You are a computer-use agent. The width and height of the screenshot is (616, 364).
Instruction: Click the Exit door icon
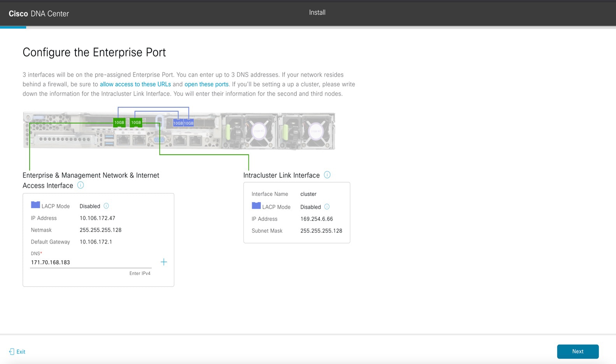[12, 352]
